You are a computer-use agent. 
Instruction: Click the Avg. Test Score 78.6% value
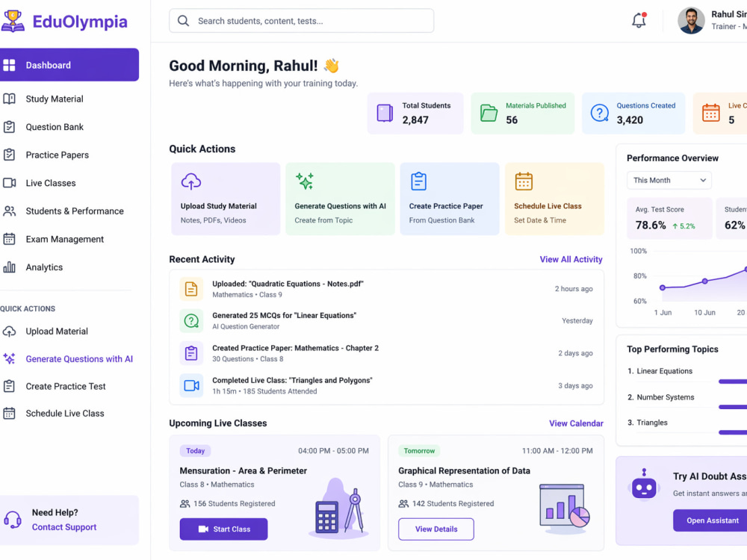pyautogui.click(x=651, y=225)
